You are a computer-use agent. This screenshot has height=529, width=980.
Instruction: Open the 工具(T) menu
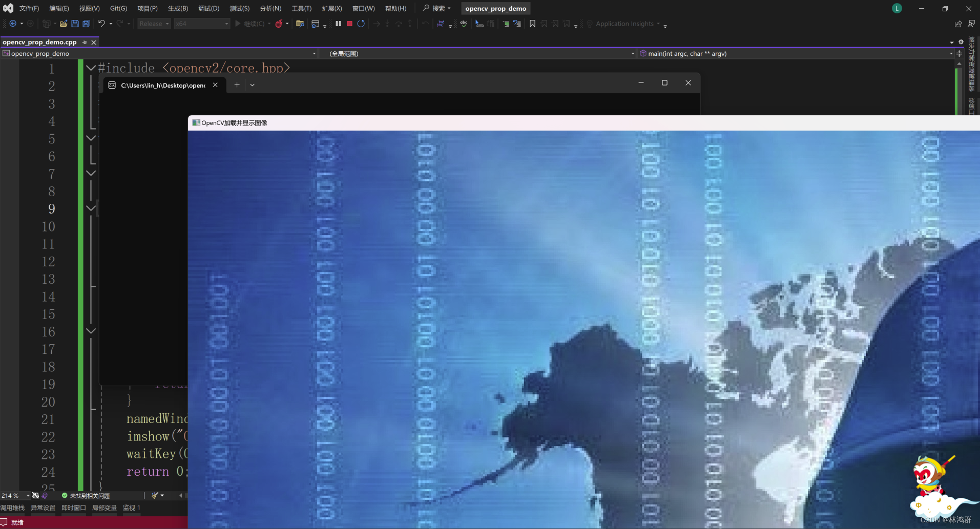pyautogui.click(x=301, y=8)
